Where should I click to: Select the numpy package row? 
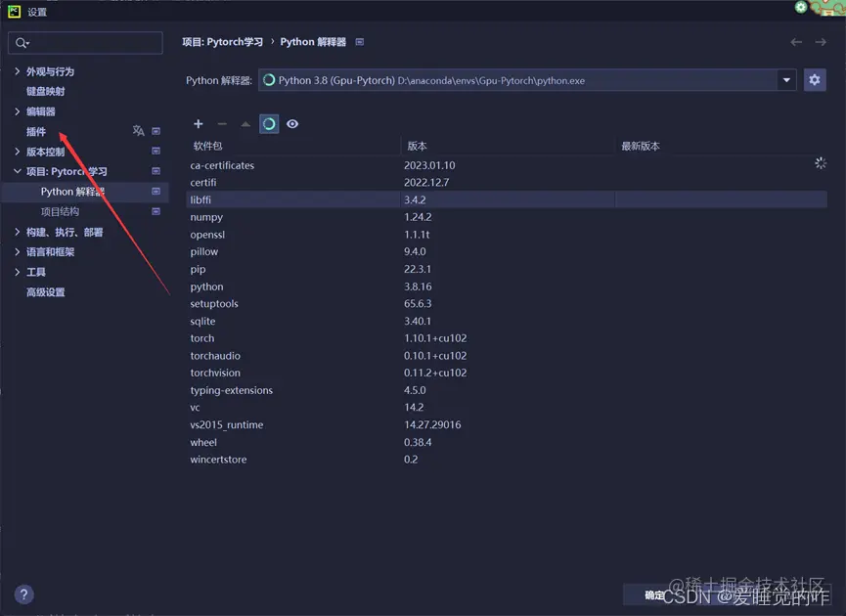(507, 217)
